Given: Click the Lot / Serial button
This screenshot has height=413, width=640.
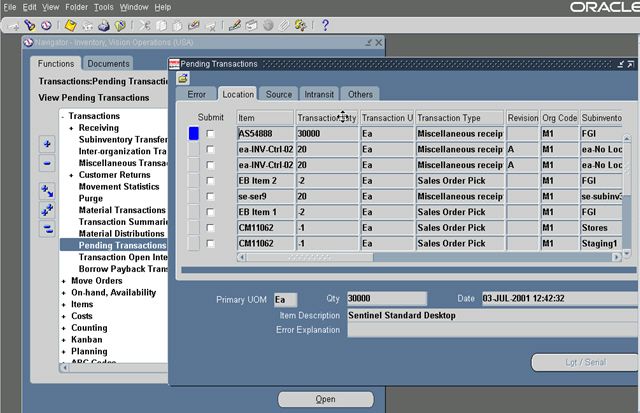Looking at the screenshot, I should point(585,362).
